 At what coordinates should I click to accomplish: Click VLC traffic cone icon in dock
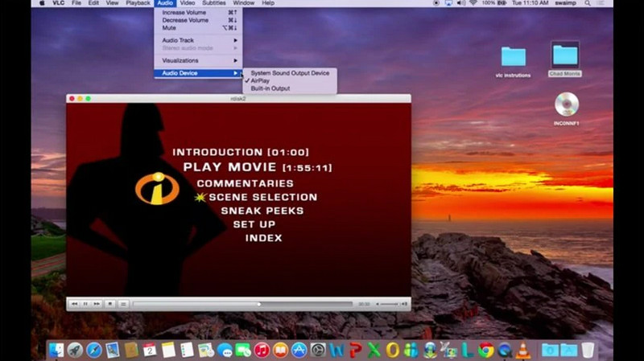[522, 351]
